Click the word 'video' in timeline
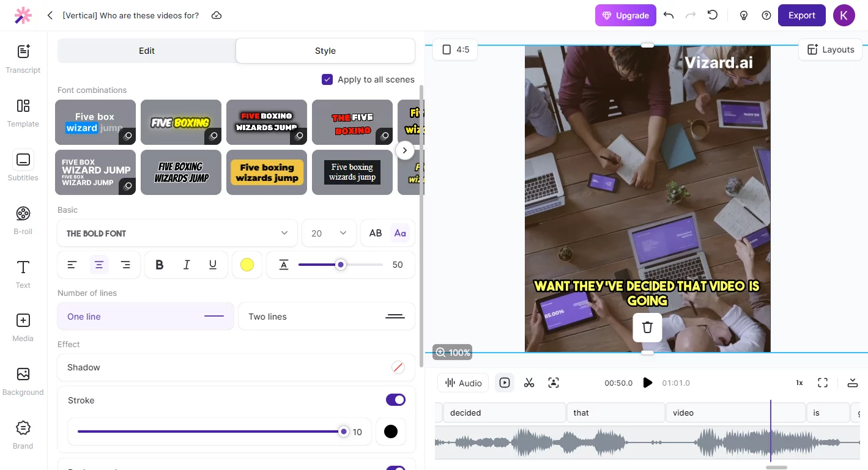The image size is (868, 470). [x=735, y=413]
